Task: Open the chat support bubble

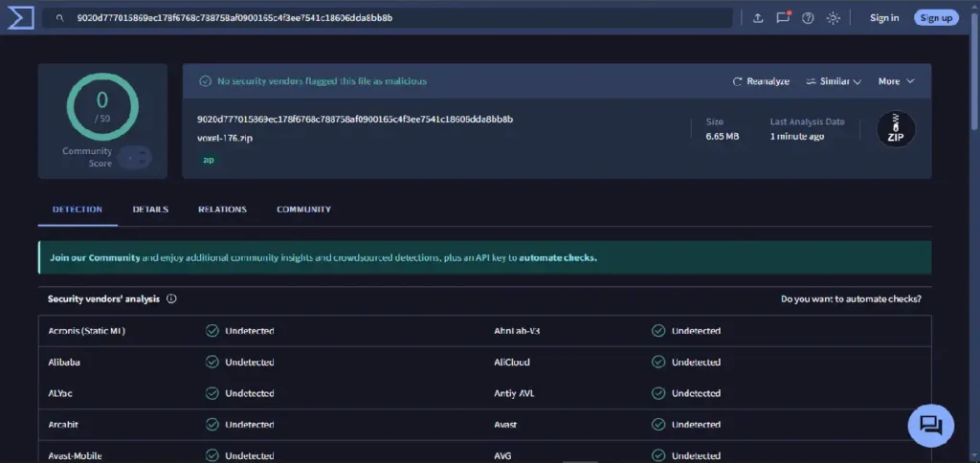Action: (x=930, y=426)
